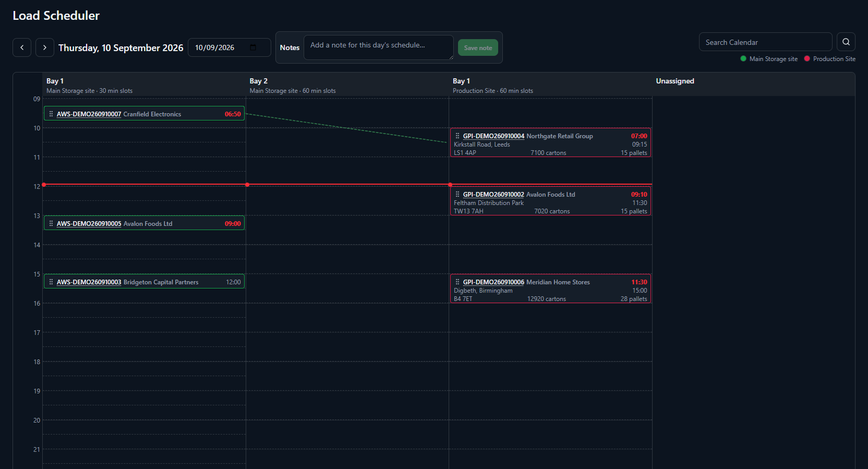Grab drag handle of GPI-DEMO260910002 card
The width and height of the screenshot is (868, 469).
click(x=457, y=194)
